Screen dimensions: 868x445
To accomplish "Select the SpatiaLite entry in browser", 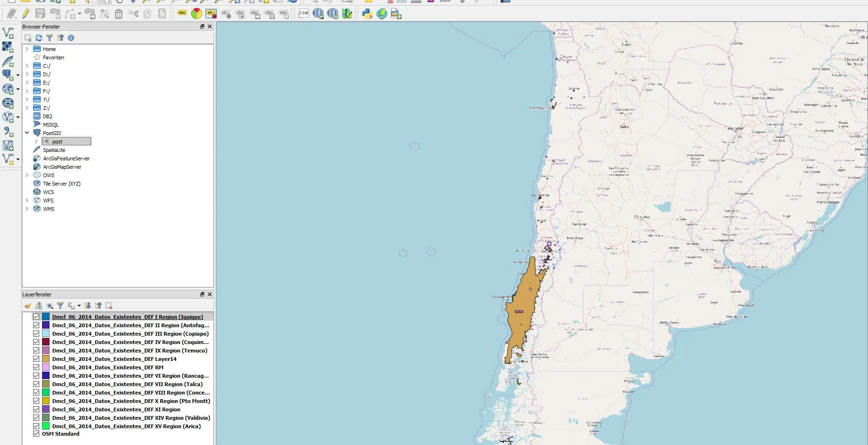I will [54, 150].
